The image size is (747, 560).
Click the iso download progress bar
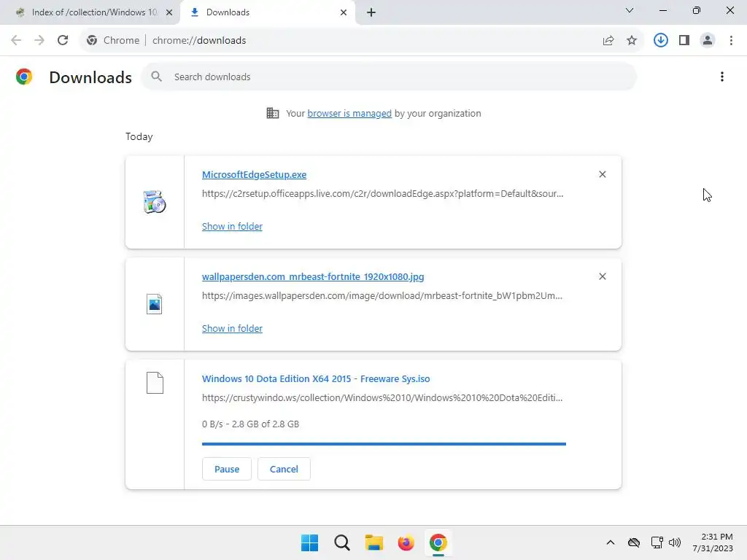click(x=384, y=444)
